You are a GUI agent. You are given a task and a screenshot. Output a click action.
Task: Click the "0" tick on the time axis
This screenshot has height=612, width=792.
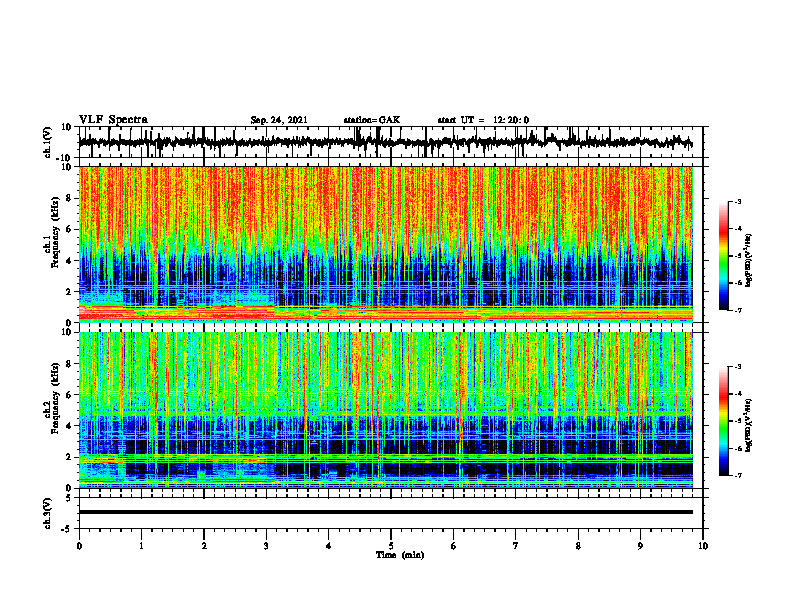coord(79,546)
